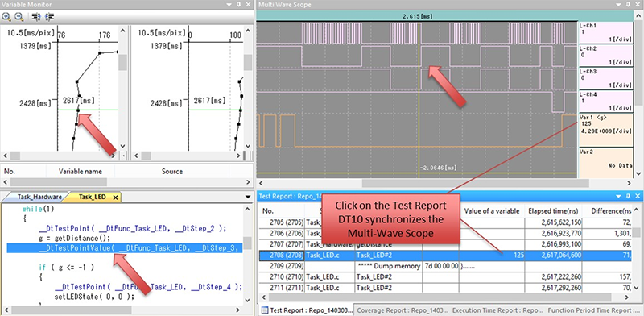Pin the Multi Wave Scope panel

(x=628, y=5)
